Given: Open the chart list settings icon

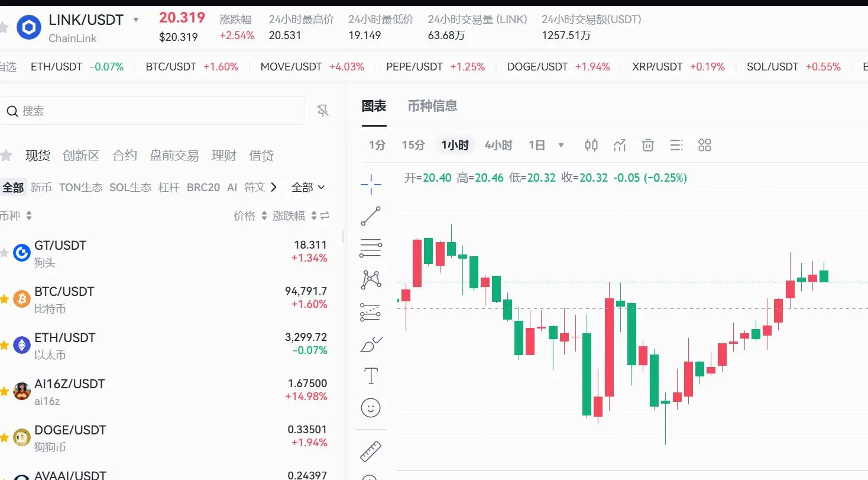Looking at the screenshot, I should point(676,145).
